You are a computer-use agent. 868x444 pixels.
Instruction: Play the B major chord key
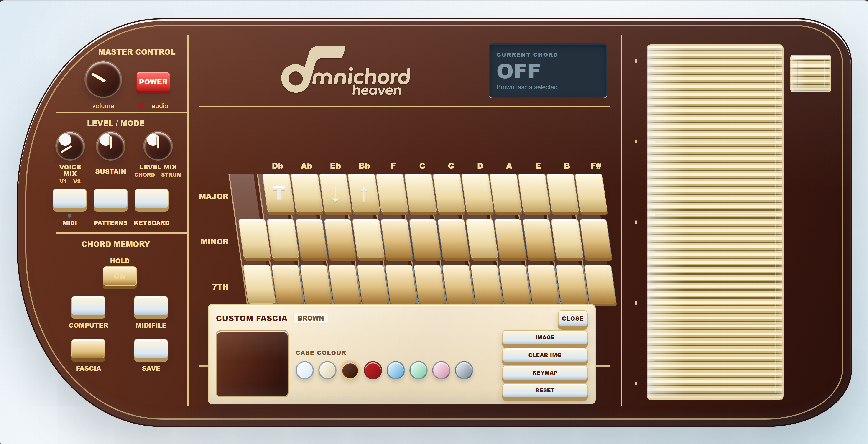[x=563, y=194]
